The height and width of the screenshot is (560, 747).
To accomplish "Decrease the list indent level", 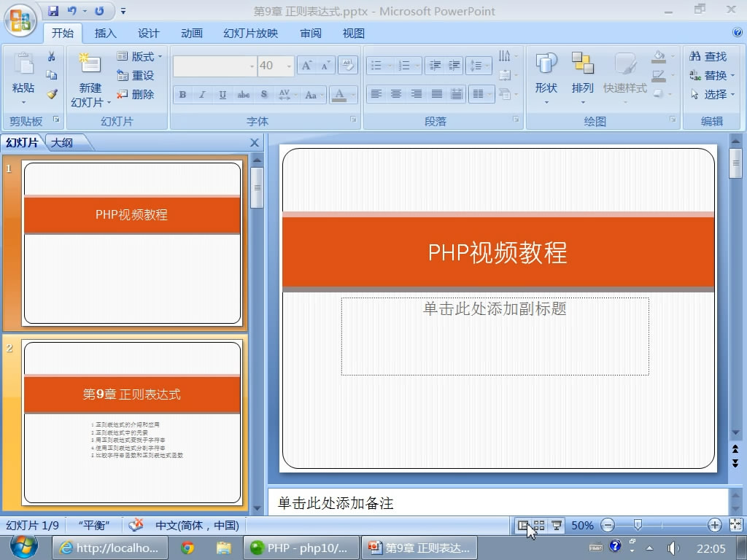I will (435, 66).
